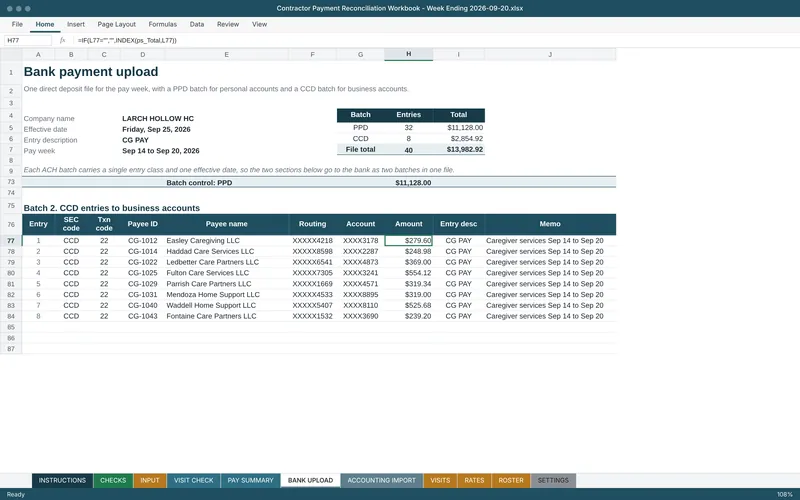The height and width of the screenshot is (500, 800).
Task: Select cell LARCH HOLLOW HC
Action: (x=158, y=118)
